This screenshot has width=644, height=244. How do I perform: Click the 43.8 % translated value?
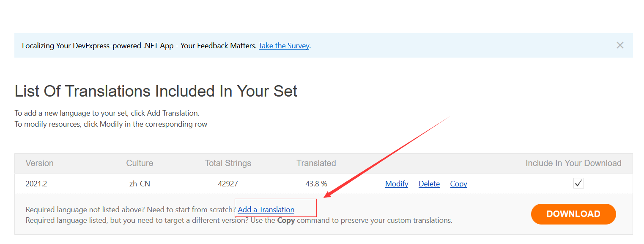point(316,184)
